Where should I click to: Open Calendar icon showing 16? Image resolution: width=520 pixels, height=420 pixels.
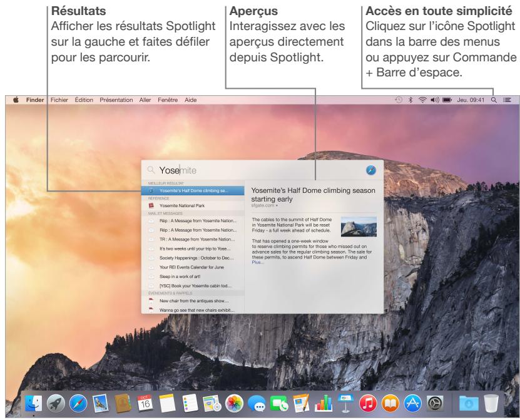click(145, 403)
